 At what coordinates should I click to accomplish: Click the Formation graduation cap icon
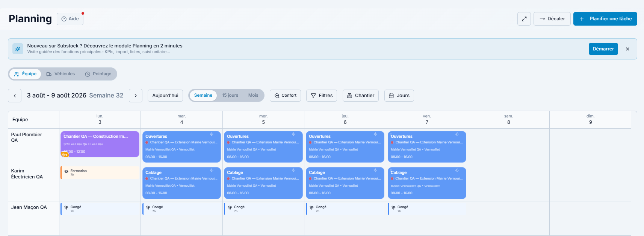tap(67, 171)
